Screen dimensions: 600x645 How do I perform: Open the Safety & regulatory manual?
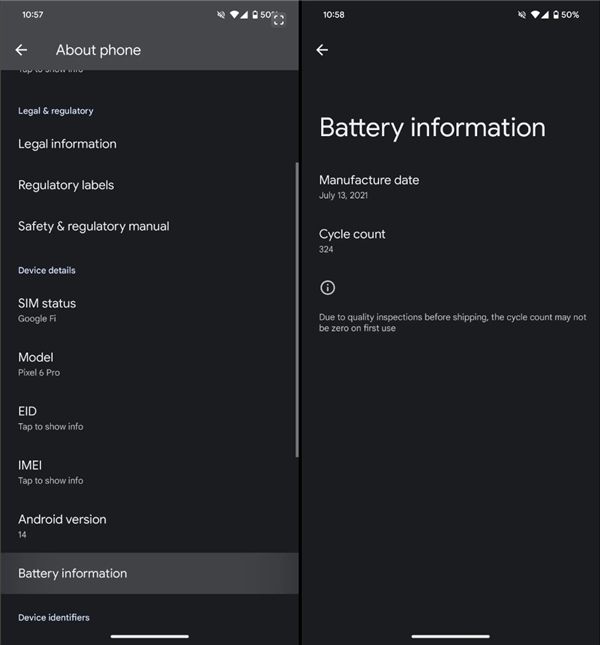point(149,226)
